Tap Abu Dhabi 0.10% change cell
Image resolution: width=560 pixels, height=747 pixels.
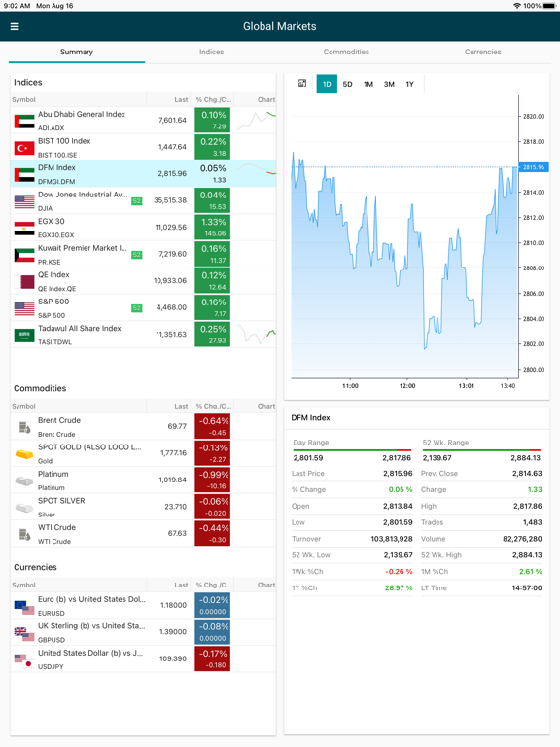click(x=212, y=120)
